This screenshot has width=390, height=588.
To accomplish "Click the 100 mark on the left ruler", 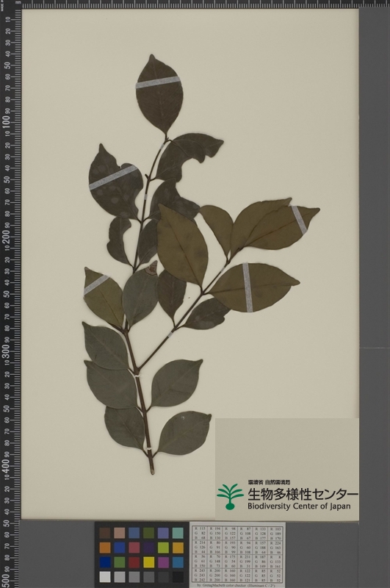I will tap(7, 121).
